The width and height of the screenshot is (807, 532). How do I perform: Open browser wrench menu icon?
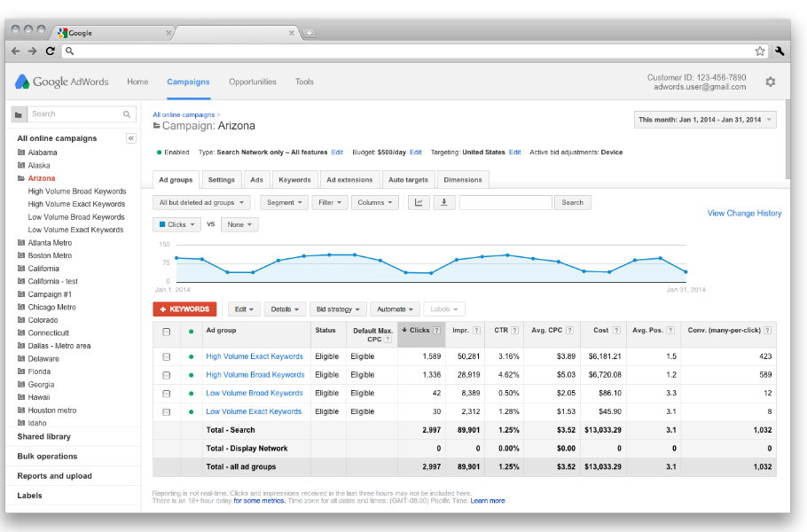[780, 51]
